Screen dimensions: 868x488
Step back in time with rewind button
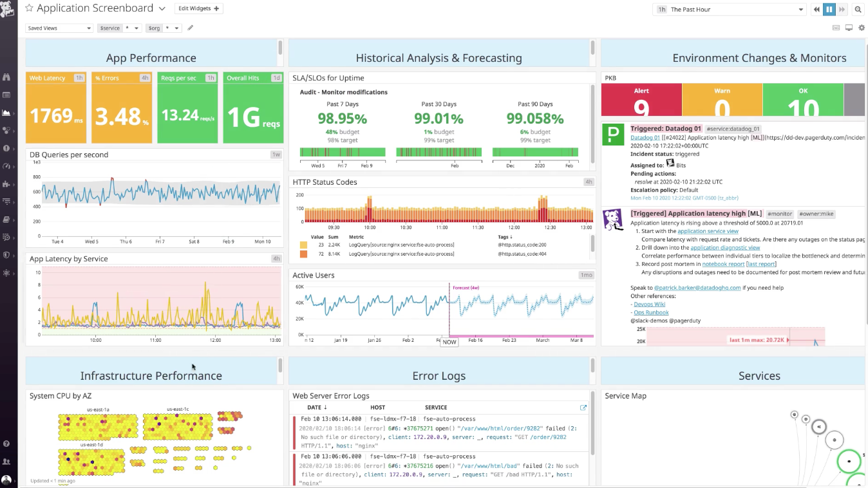pyautogui.click(x=817, y=10)
